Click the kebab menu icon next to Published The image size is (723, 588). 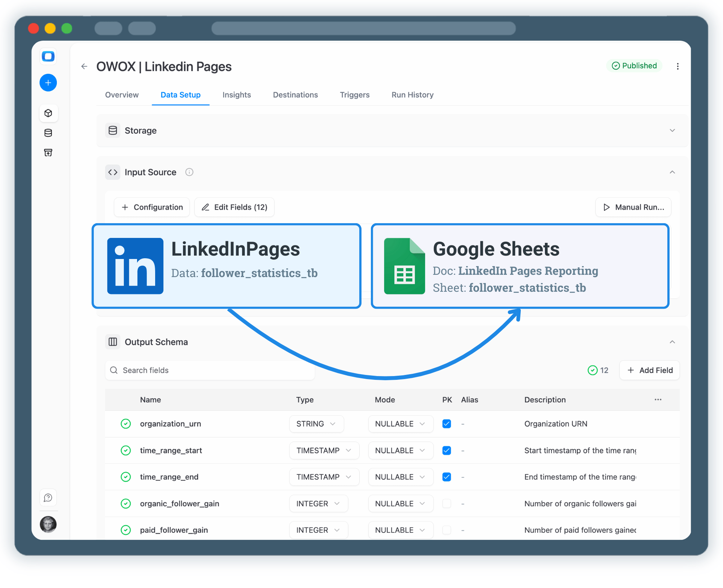point(677,66)
